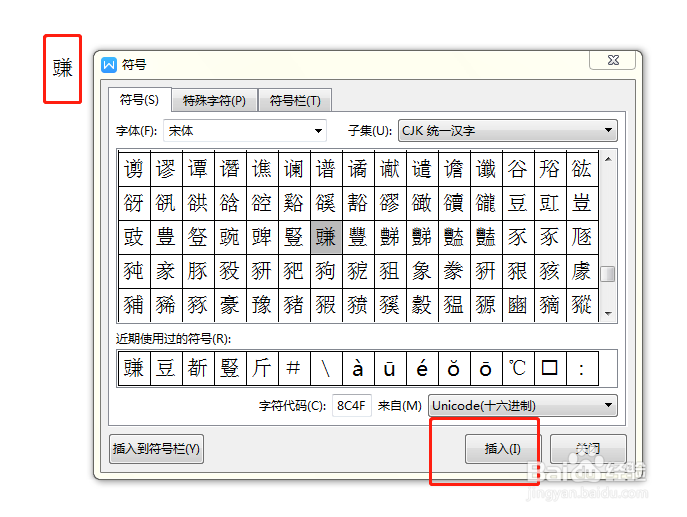Select the 豳 symbol in the grid
The height and width of the screenshot is (517, 687).
click(x=518, y=305)
